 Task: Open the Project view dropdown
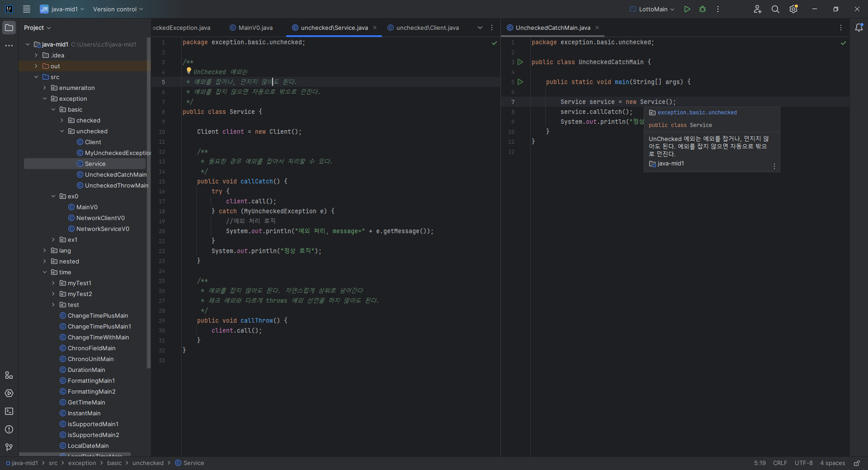pos(37,28)
